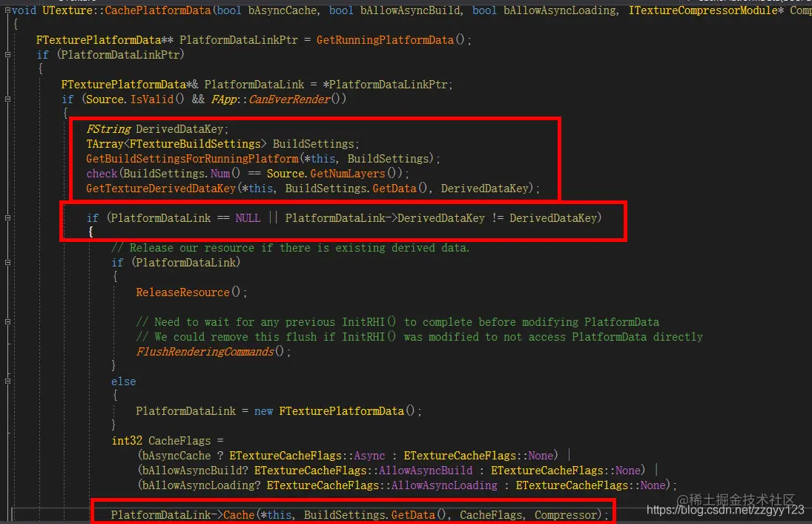Click the 'Release our resource' comment line
The height and width of the screenshot is (524, 812).
pyautogui.click(x=290, y=248)
